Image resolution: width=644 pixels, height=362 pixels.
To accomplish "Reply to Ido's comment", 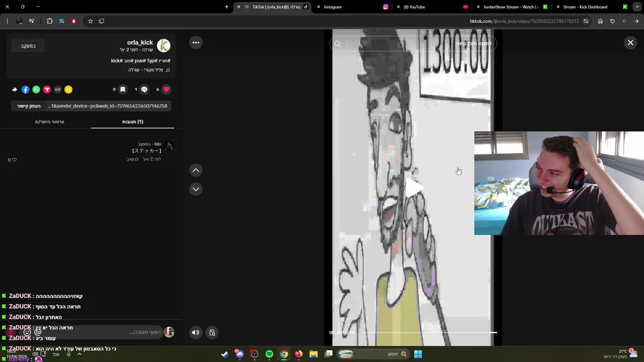I will [x=132, y=159].
